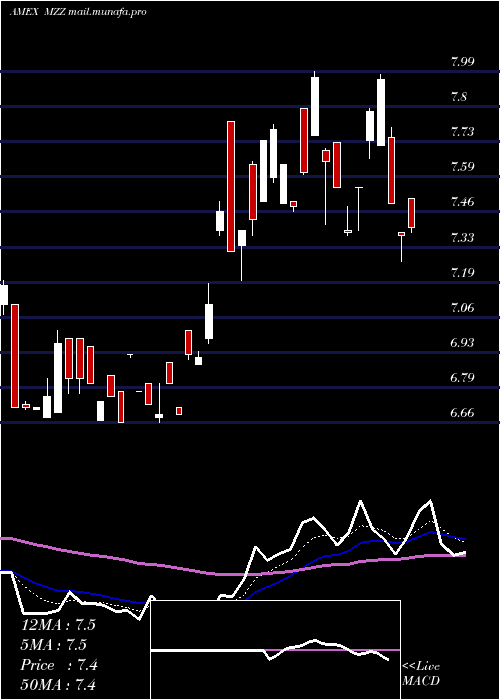Click the 12MA : 7.5 readout

click(58, 625)
